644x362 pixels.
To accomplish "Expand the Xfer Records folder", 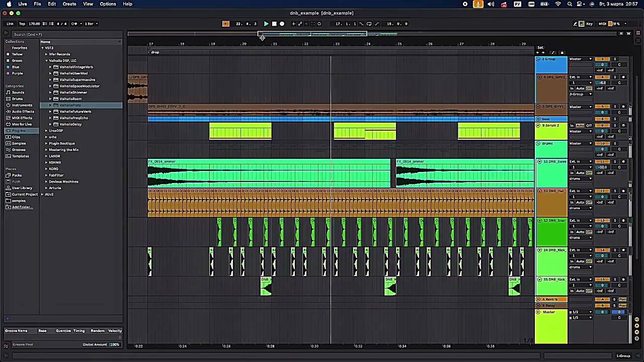I will click(46, 54).
